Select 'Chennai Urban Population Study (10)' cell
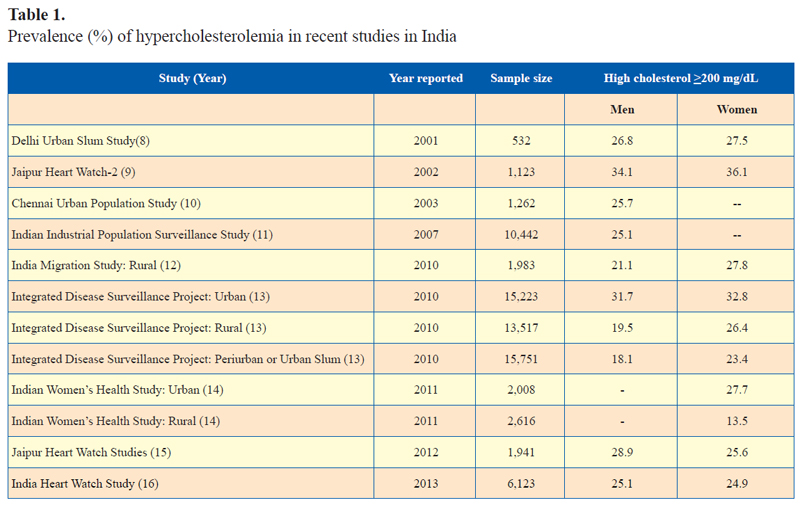The height and width of the screenshot is (505, 800). [106, 203]
